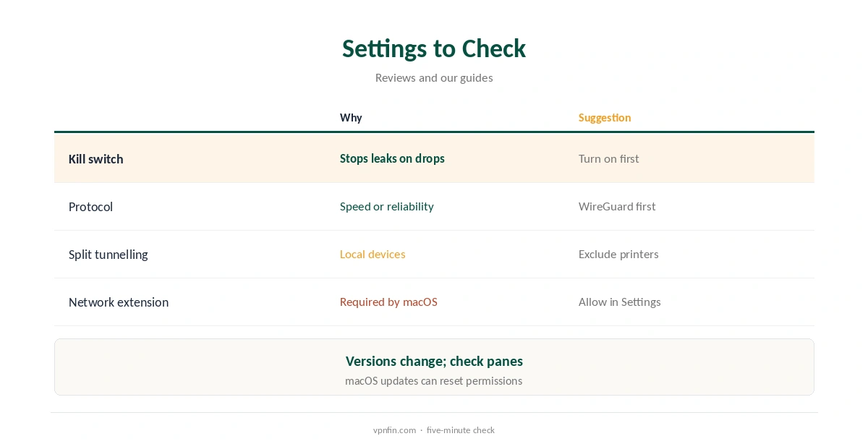Select the 'Network extension' row label

[x=119, y=302]
